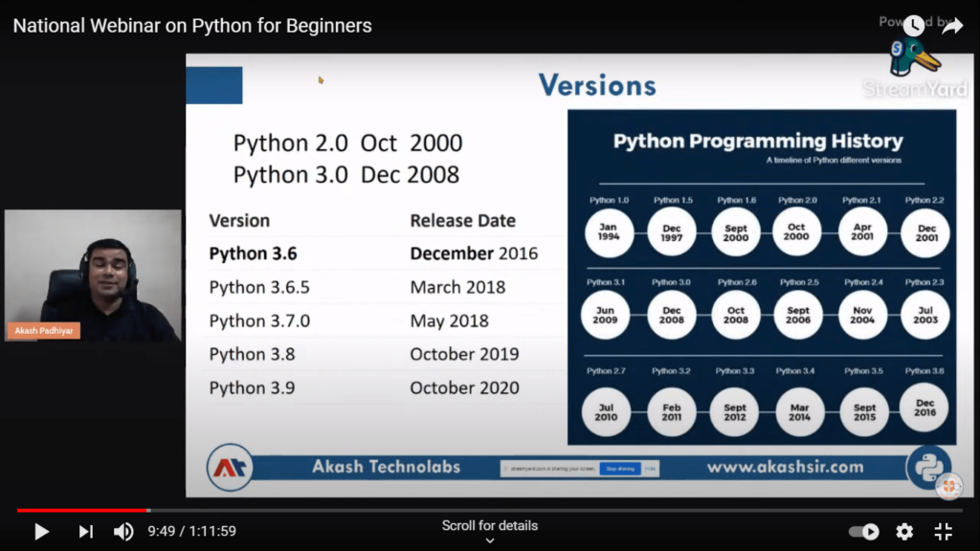The image size is (980, 551).
Task: Toggle the autoplay switch
Action: point(864,532)
